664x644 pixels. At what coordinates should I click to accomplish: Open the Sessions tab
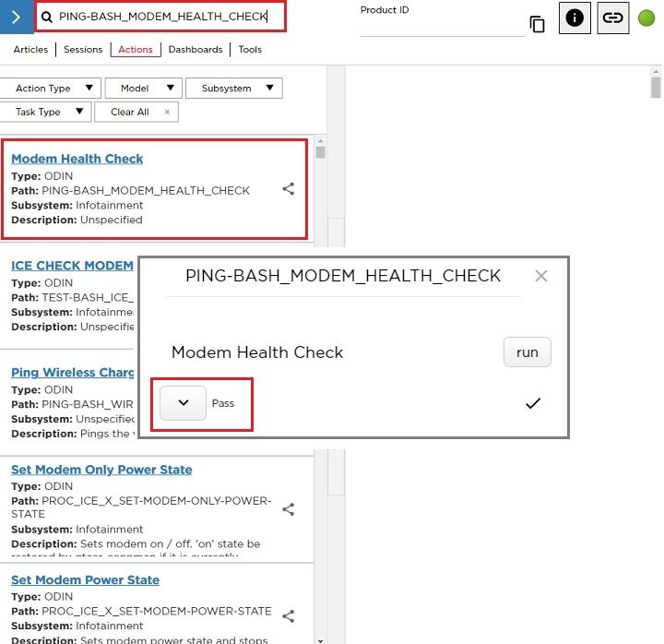tap(83, 49)
